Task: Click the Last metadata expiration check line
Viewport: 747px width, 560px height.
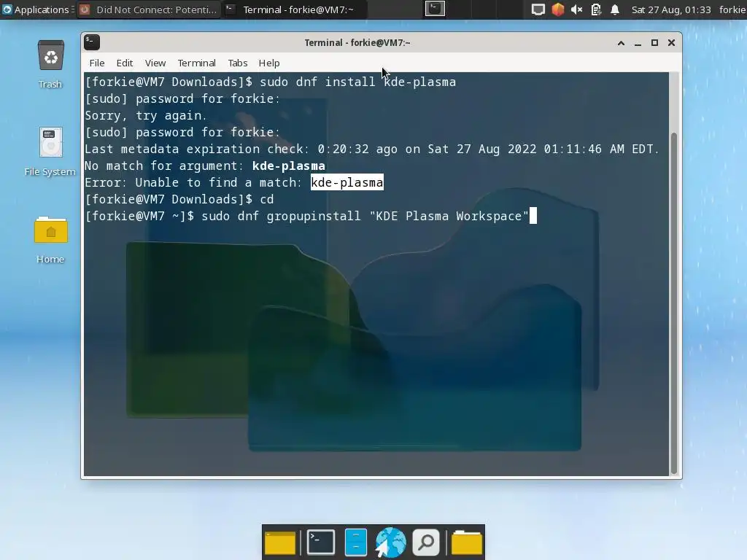Action: pyautogui.click(x=371, y=149)
